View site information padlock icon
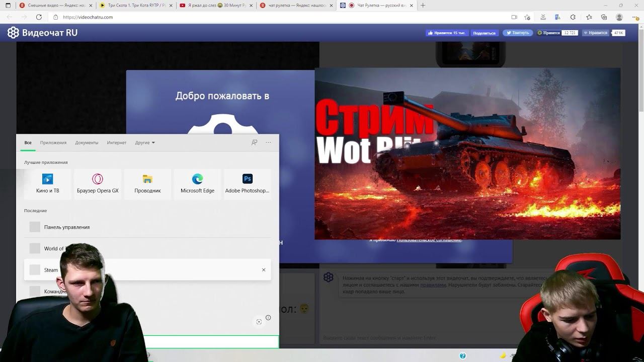This screenshot has width=644, height=362. [56, 17]
